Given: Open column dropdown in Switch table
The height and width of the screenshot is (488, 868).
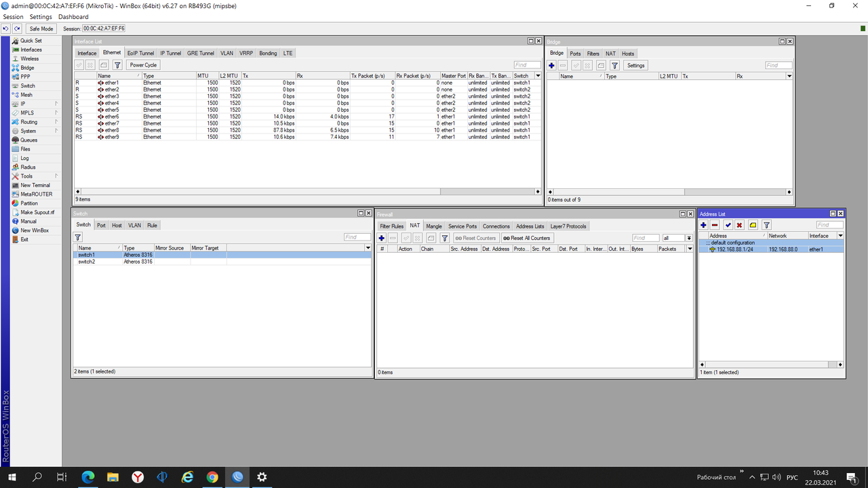Looking at the screenshot, I should (368, 248).
